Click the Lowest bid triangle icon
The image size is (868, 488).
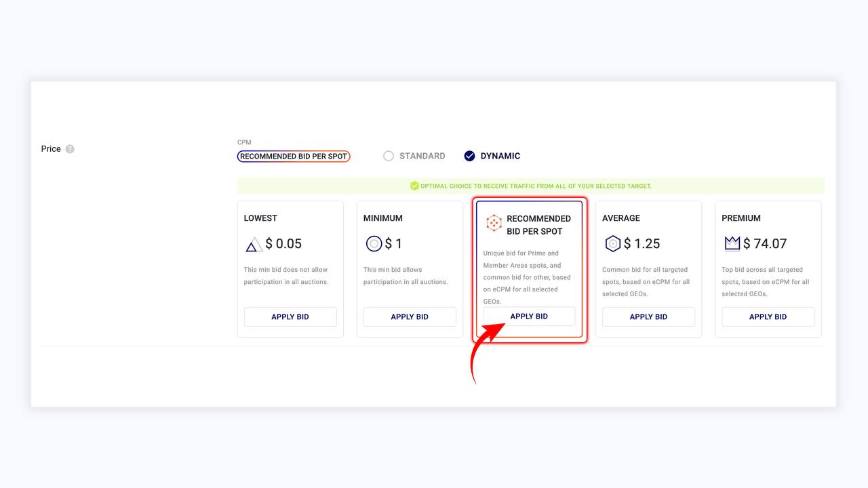254,244
